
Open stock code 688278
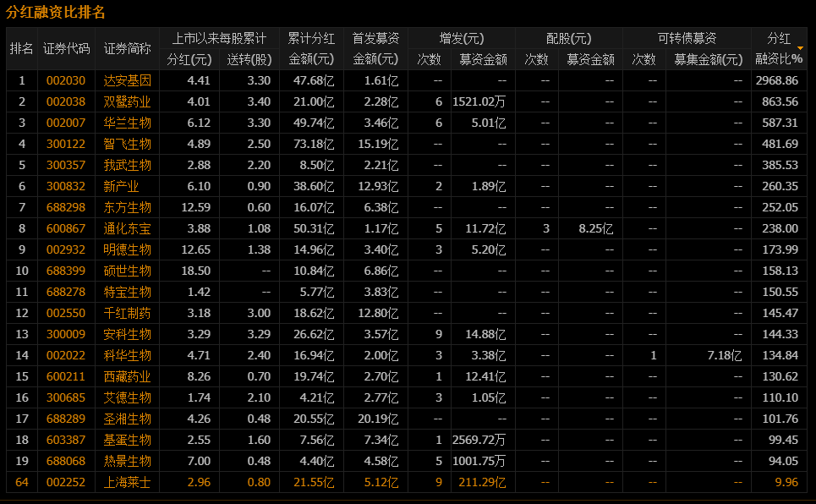click(x=66, y=292)
